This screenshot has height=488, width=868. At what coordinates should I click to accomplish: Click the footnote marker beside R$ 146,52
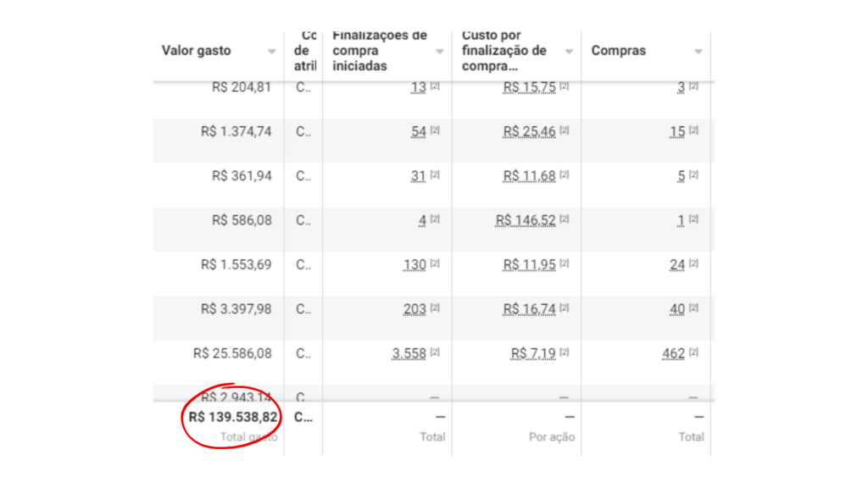pyautogui.click(x=564, y=219)
